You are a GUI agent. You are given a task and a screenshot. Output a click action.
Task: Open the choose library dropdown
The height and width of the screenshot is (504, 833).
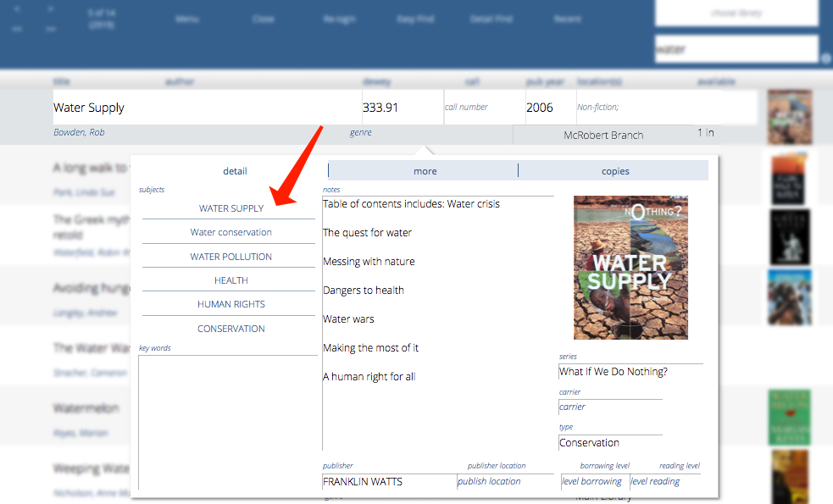(736, 14)
